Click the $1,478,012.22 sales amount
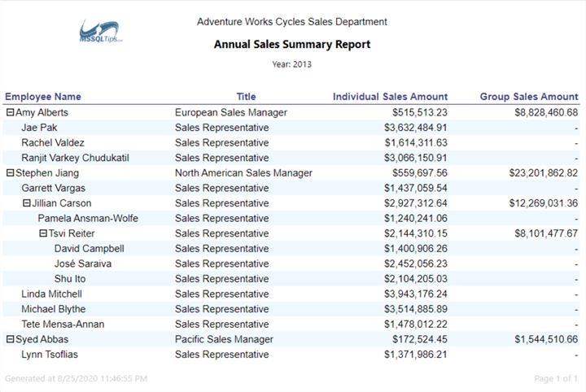 pos(416,324)
